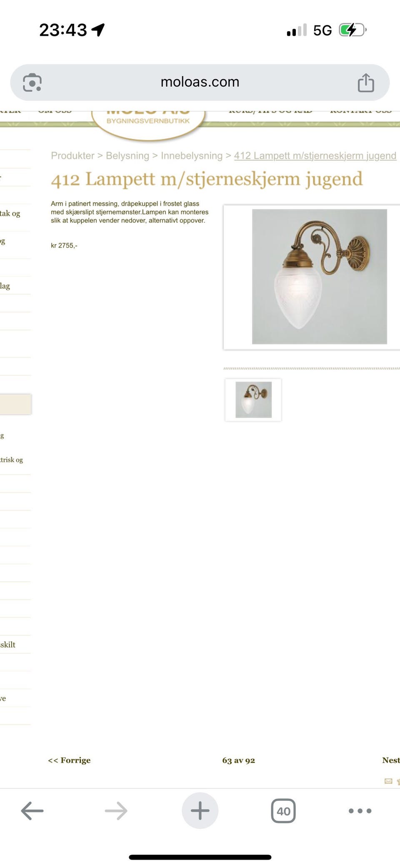
Task: Open the Belysning breadcrumb
Action: tap(127, 156)
